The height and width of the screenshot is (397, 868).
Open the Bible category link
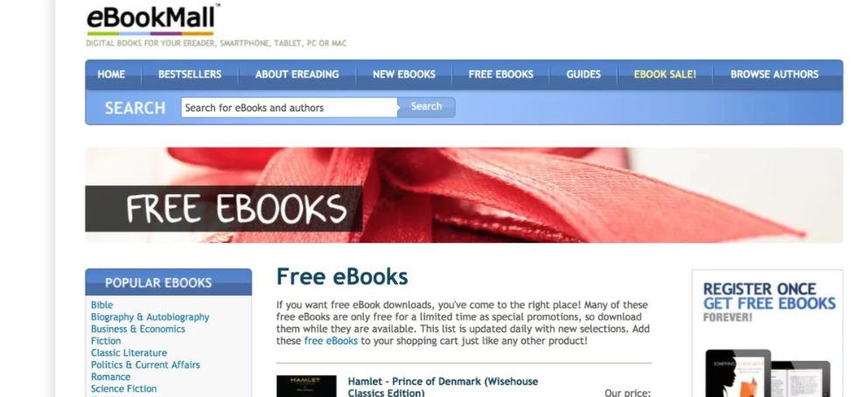[101, 304]
